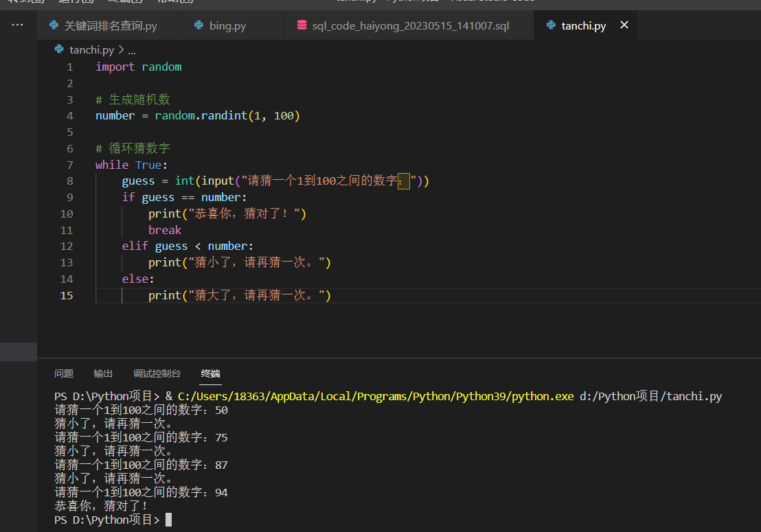Open the 输出 panel tab
761x532 pixels.
click(103, 373)
